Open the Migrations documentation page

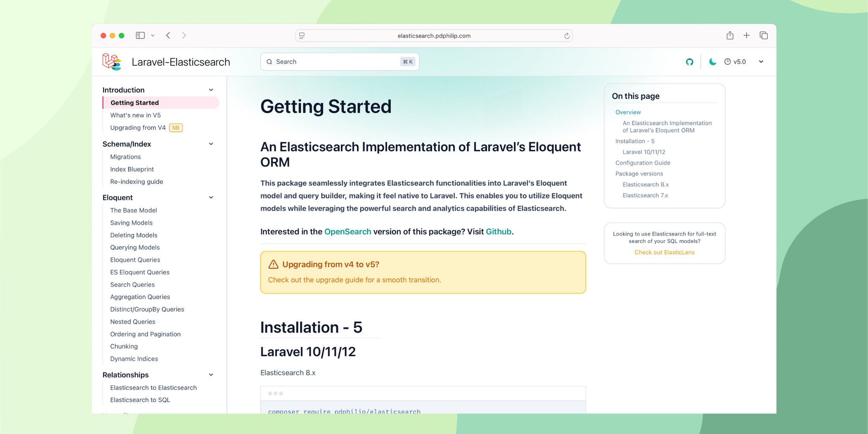[x=125, y=157]
